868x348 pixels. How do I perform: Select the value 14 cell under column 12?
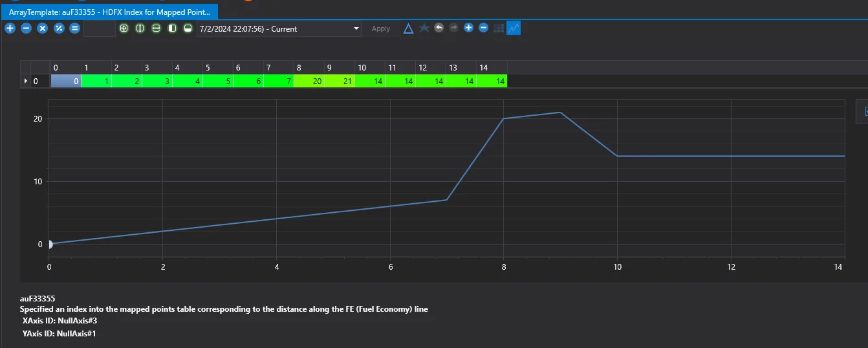click(x=431, y=81)
